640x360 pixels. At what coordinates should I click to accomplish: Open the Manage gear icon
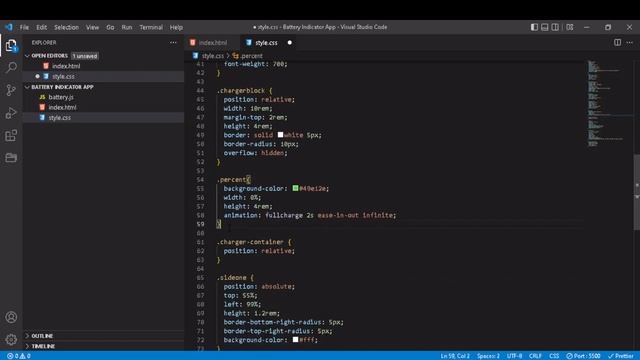click(11, 339)
